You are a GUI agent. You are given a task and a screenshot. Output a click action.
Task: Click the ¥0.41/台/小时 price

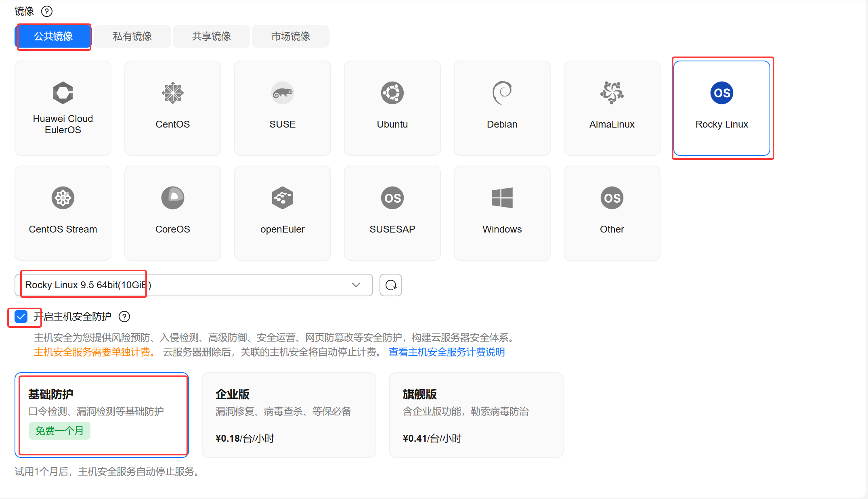[x=432, y=438]
